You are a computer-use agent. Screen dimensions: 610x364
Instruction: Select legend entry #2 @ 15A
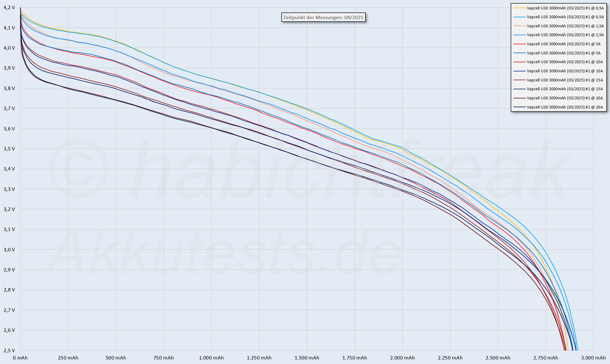click(564, 89)
